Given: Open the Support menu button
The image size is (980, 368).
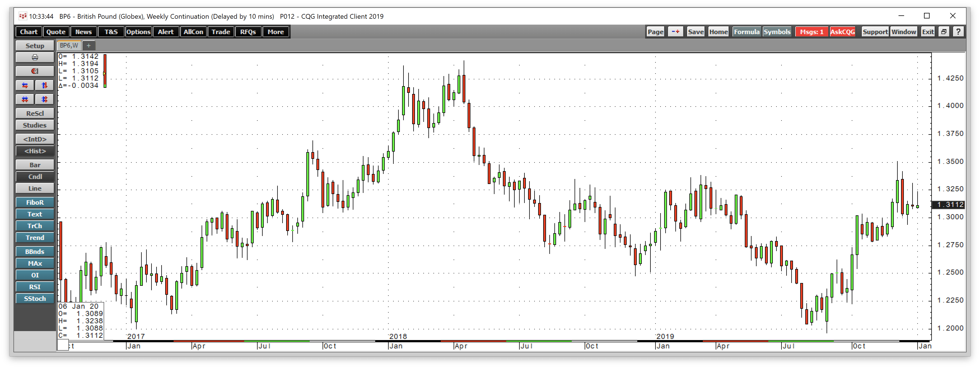Looking at the screenshot, I should click(x=875, y=32).
